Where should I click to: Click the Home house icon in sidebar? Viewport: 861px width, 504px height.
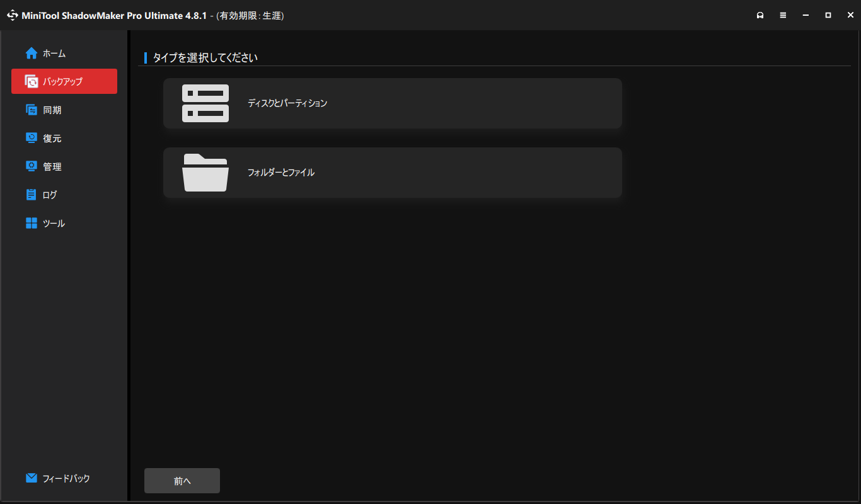click(32, 54)
